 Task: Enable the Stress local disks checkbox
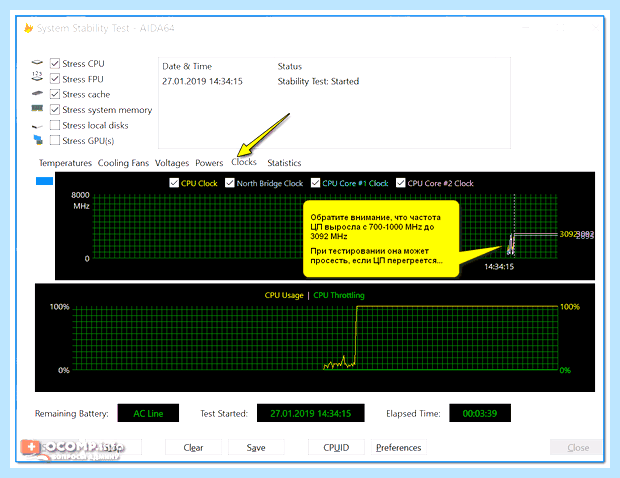point(55,125)
